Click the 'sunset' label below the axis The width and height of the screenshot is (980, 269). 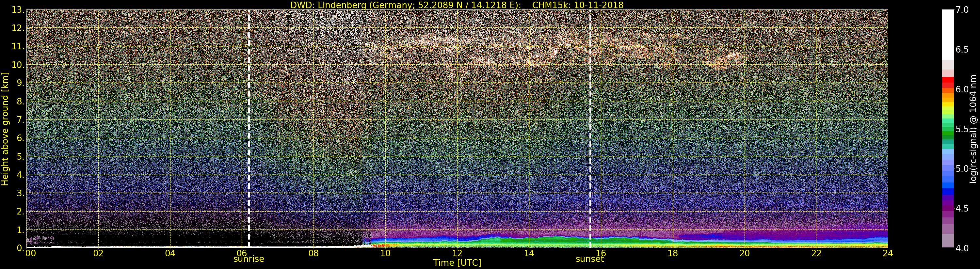pos(590,259)
